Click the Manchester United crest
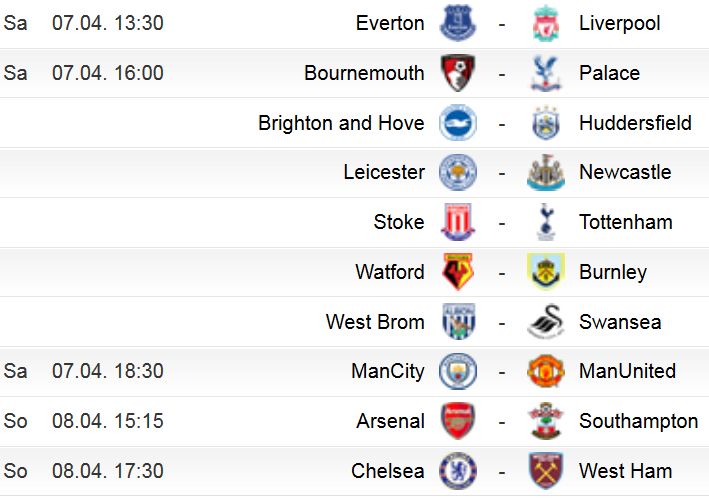Viewport: 709px width, 498px height. (546, 371)
